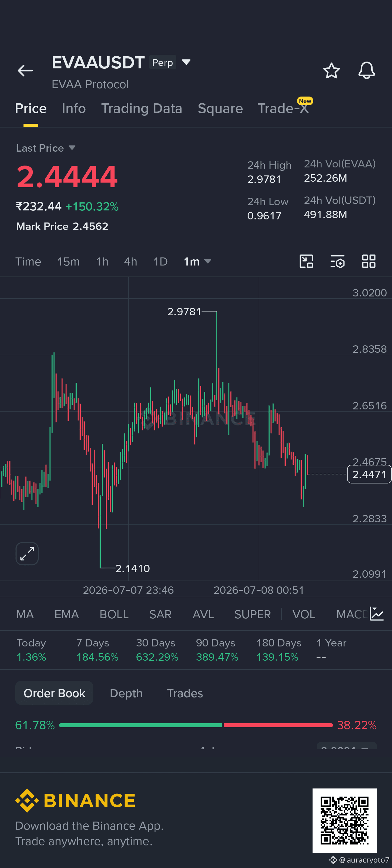Open the 1m interval dropdown
This screenshot has width=392, height=868.
pyautogui.click(x=197, y=261)
